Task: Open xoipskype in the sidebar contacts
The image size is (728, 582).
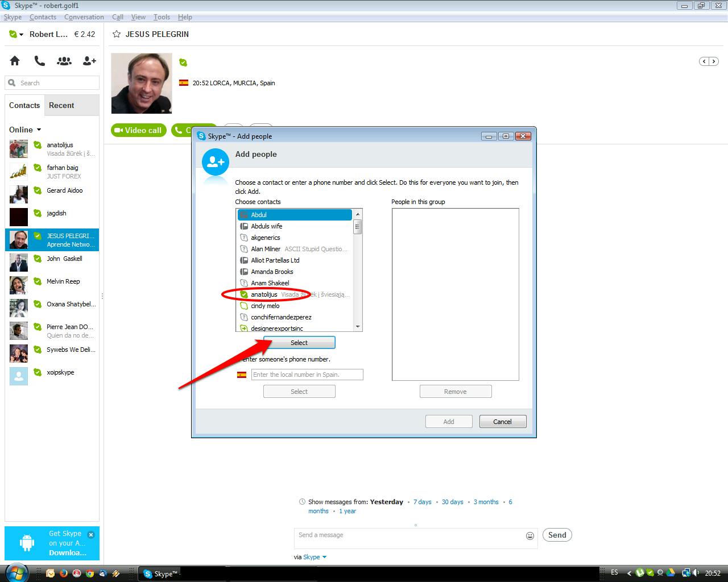Action: point(52,376)
